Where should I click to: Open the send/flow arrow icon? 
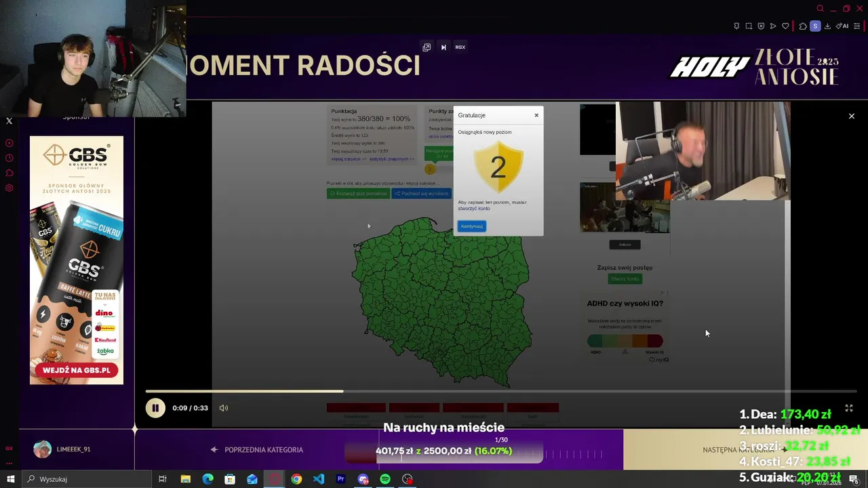point(773,26)
